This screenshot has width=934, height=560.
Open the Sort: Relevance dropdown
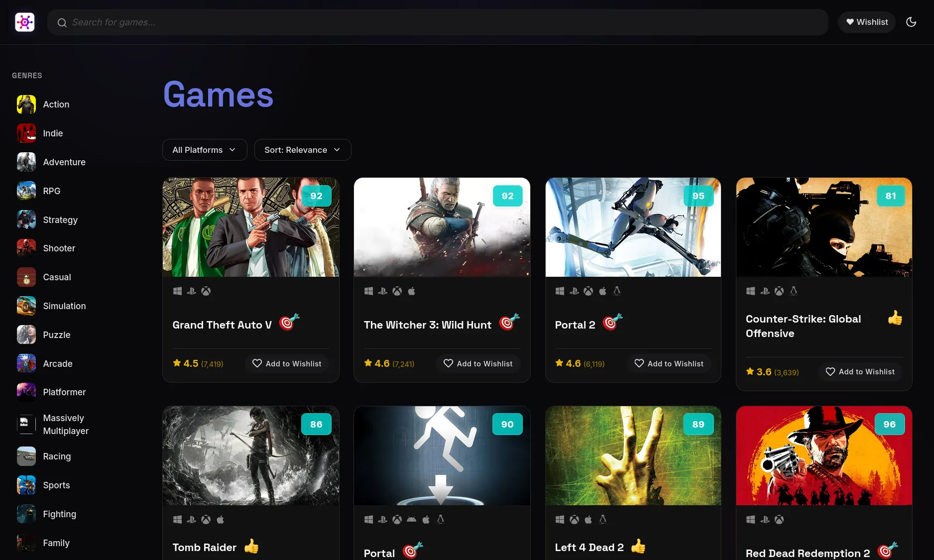point(303,150)
